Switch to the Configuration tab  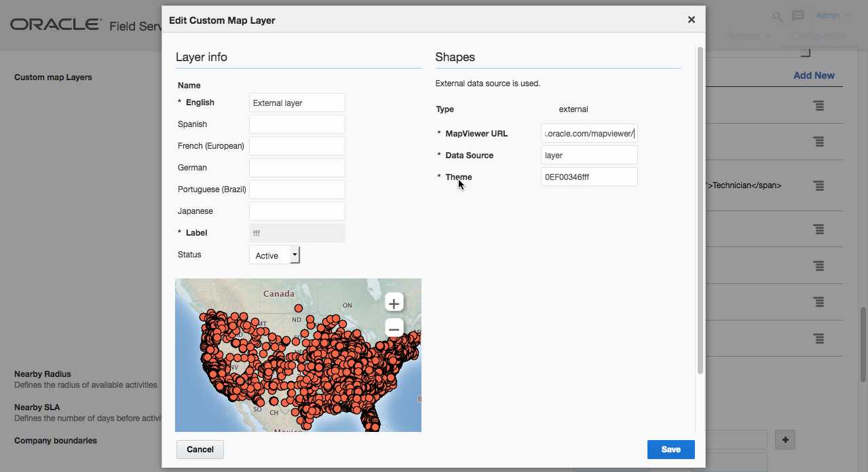point(818,36)
